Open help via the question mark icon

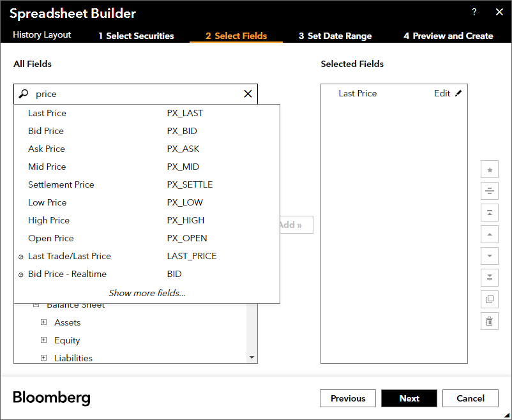tap(474, 12)
